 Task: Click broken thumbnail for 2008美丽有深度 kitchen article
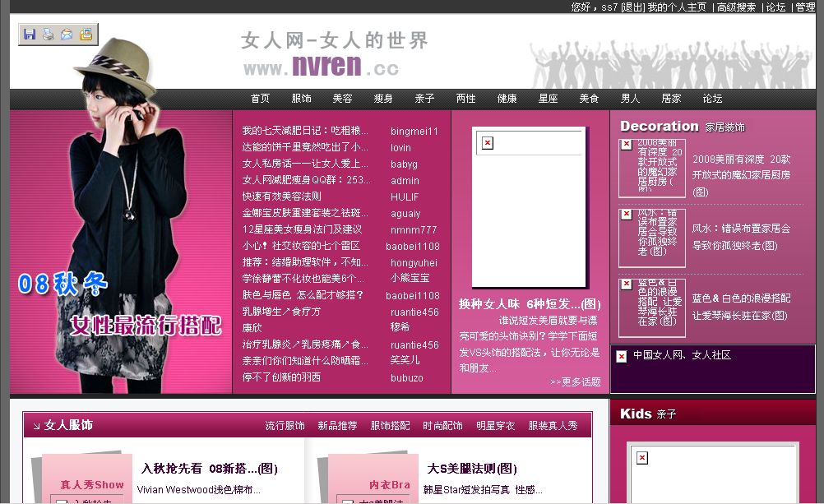(x=652, y=169)
